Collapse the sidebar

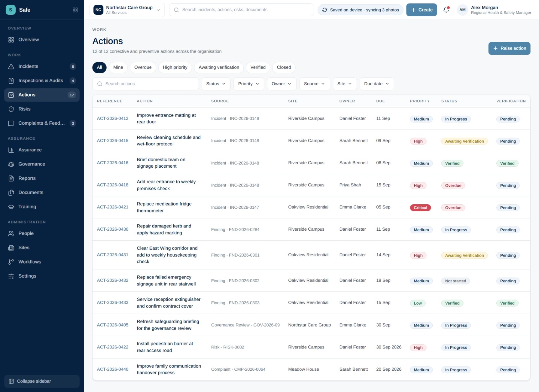42,381
